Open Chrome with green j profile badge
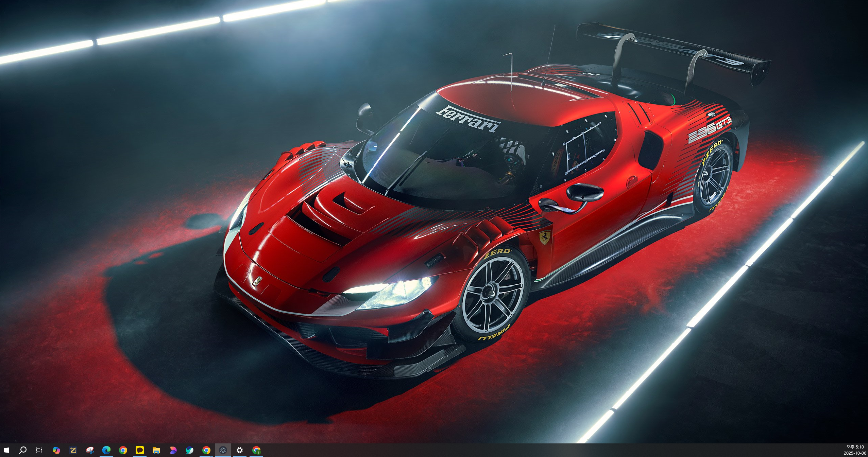Image resolution: width=868 pixels, height=457 pixels. click(256, 450)
